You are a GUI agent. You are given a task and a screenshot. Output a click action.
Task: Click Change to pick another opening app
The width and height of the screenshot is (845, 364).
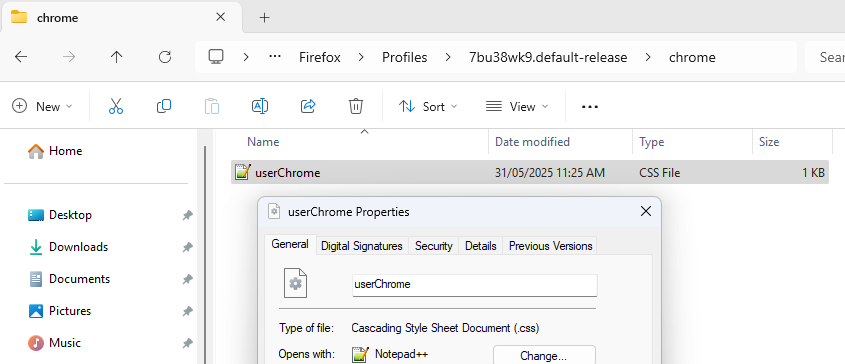(544, 355)
